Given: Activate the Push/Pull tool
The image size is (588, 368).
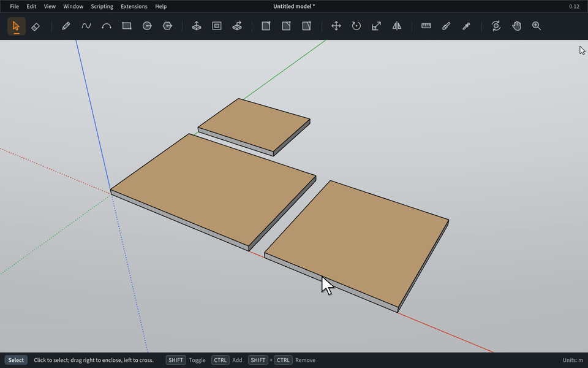Looking at the screenshot, I should pos(197,26).
